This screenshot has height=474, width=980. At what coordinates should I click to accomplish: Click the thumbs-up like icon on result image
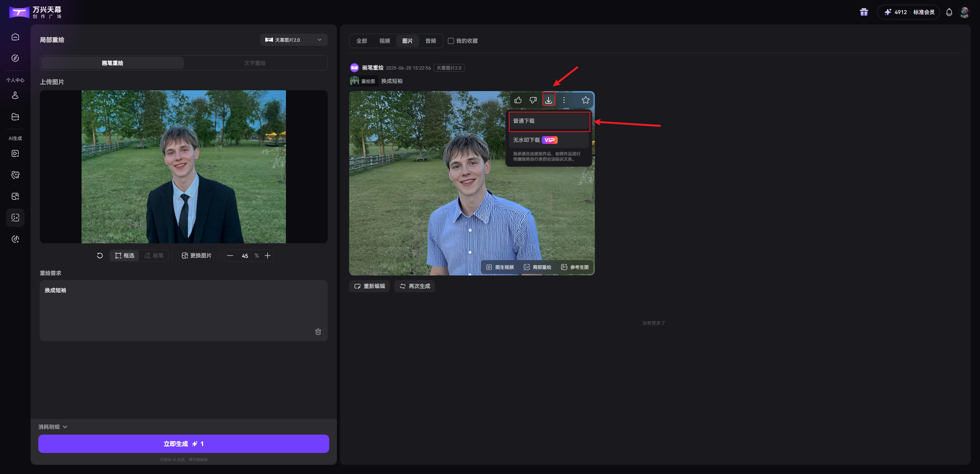pos(518,100)
